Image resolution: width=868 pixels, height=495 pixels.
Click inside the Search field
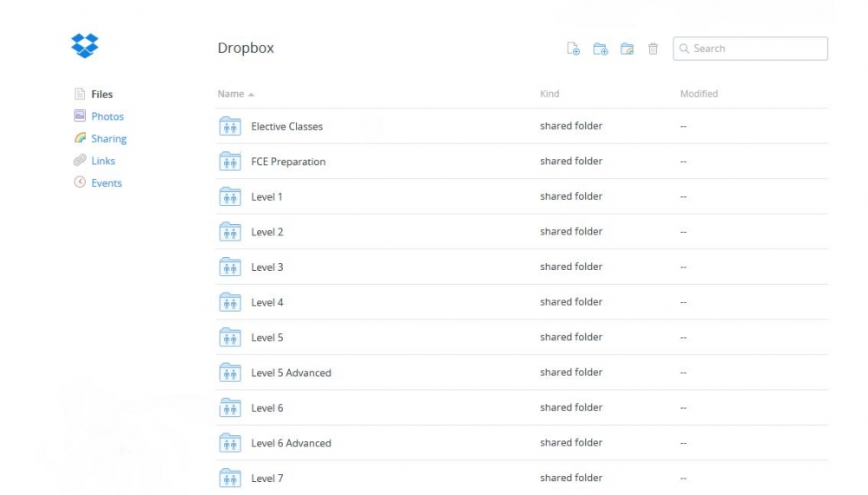click(757, 49)
